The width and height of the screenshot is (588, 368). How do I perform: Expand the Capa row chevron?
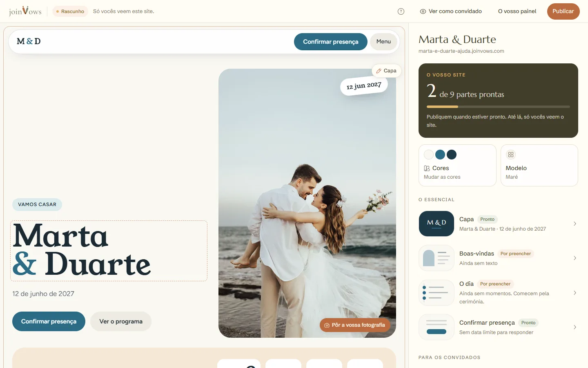click(575, 224)
